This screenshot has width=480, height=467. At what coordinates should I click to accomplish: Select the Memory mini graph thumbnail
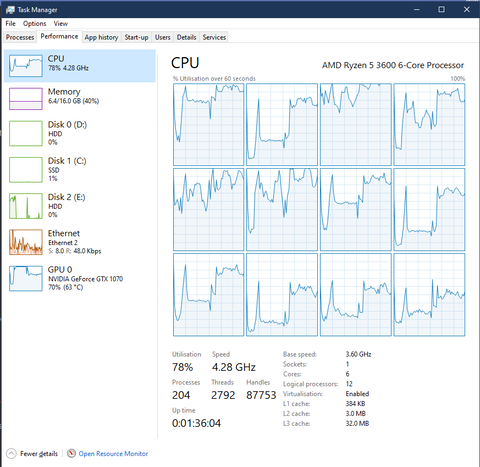[26, 99]
